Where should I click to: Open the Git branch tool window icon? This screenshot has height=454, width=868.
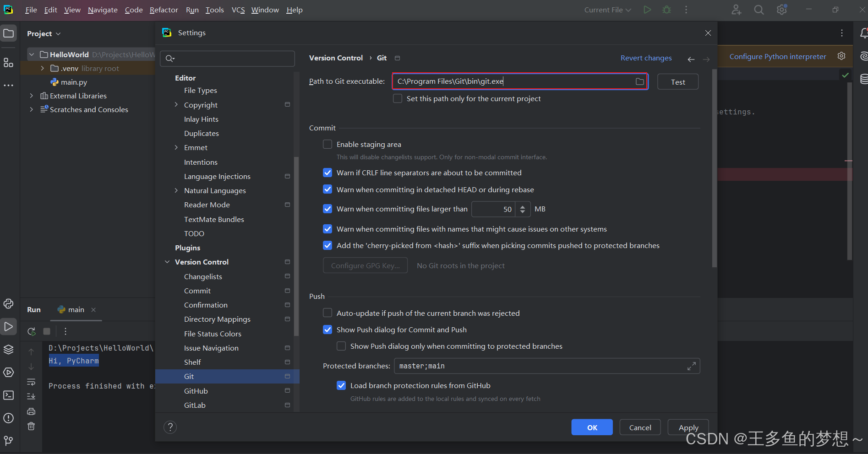tap(9, 441)
